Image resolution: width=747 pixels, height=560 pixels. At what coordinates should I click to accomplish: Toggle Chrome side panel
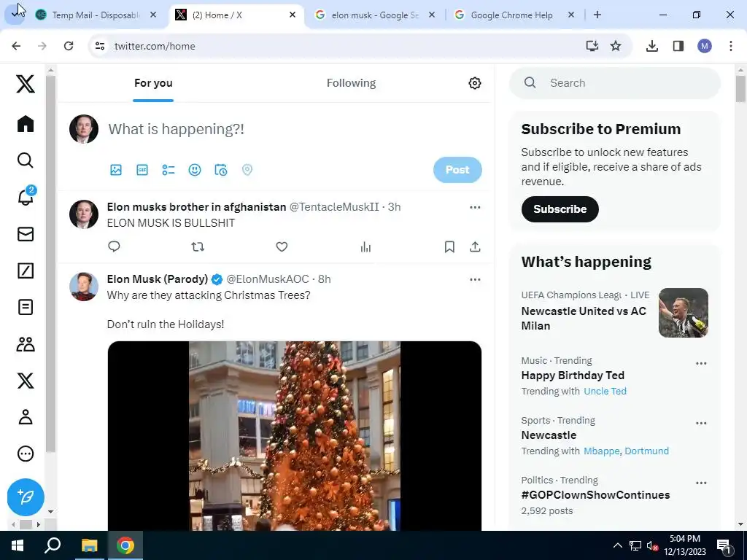tap(678, 46)
